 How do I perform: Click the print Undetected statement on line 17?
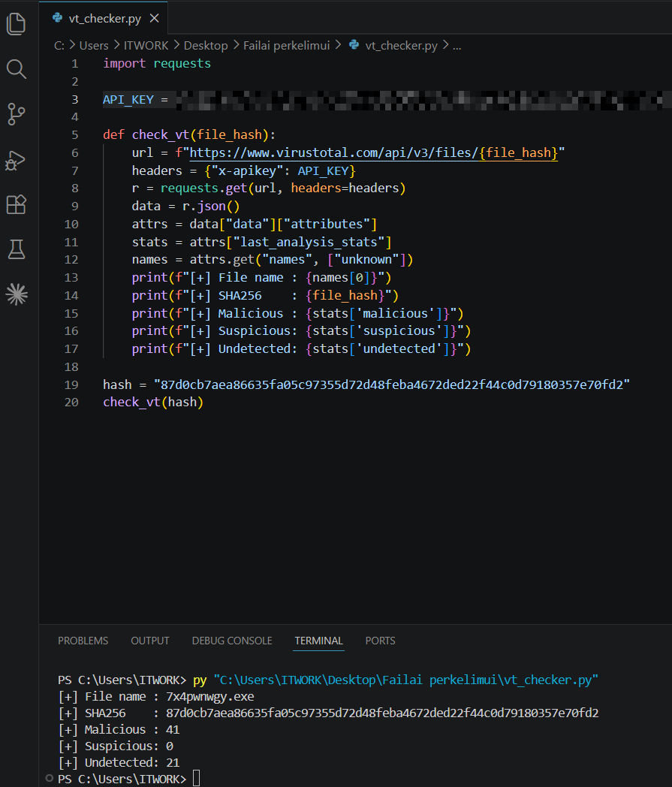click(x=301, y=348)
